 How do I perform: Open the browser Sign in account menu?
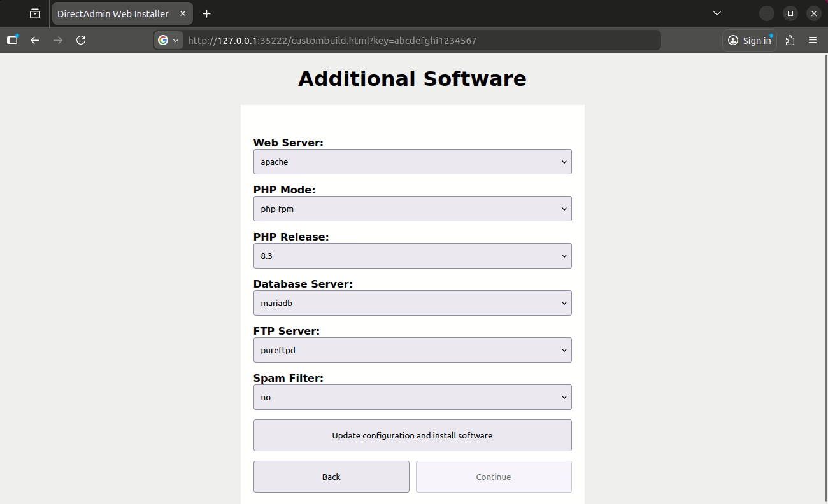pyautogui.click(x=749, y=39)
